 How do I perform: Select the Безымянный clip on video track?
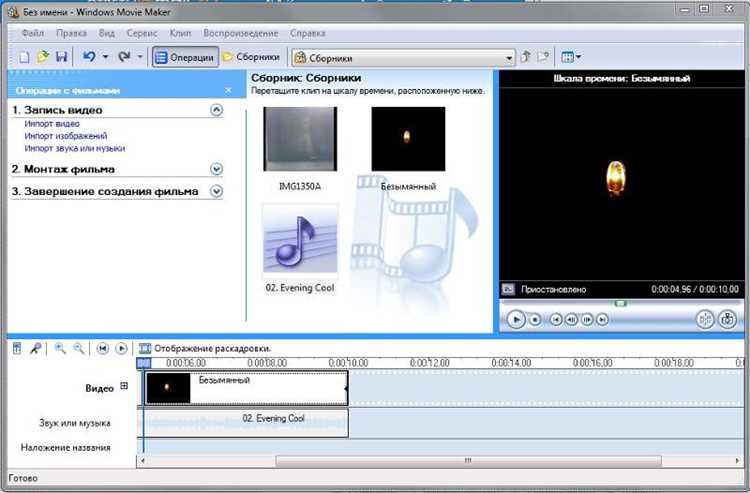click(x=246, y=388)
